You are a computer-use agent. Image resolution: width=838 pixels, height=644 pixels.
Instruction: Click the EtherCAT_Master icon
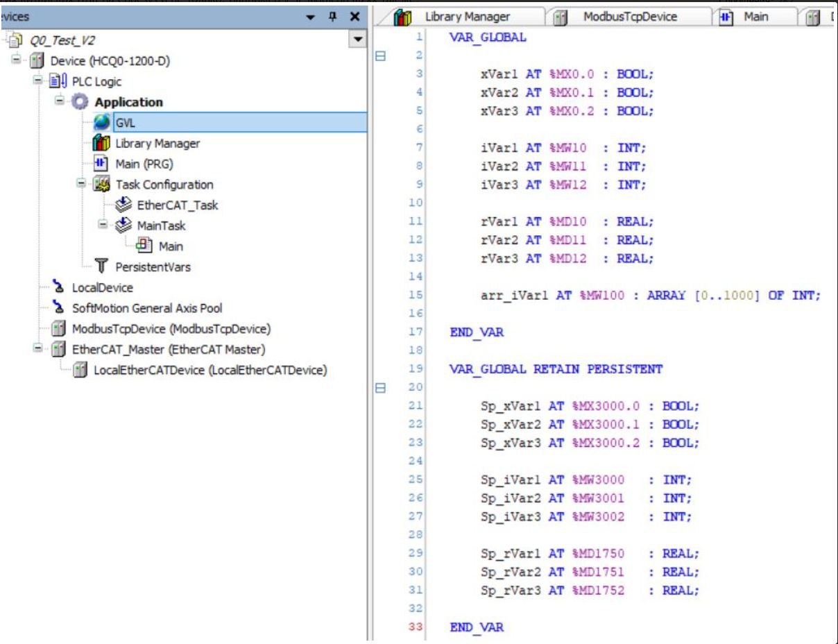click(x=60, y=349)
